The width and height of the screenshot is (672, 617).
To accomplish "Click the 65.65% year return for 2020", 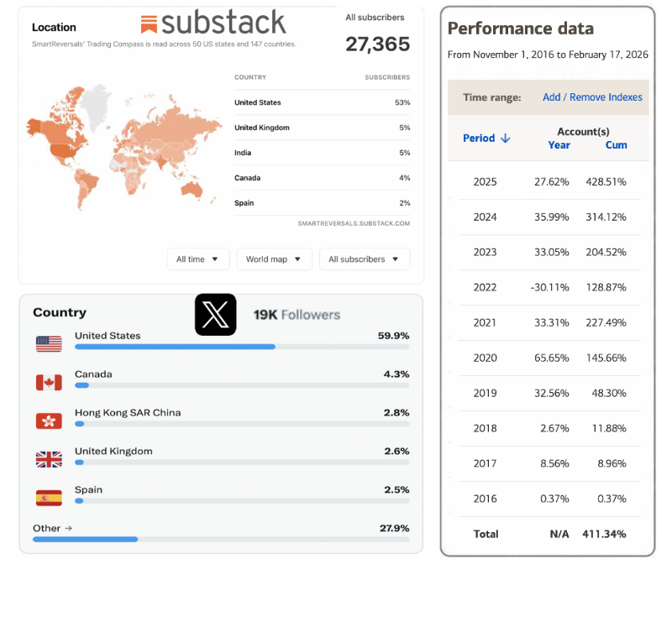I will pyautogui.click(x=551, y=358).
